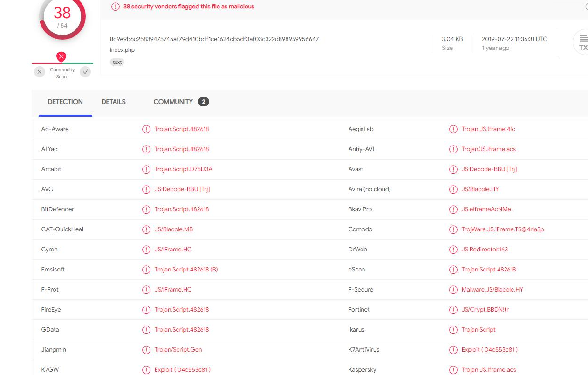The width and height of the screenshot is (588, 375).
Task: Click the JS.Redirector.163 detection result
Action: click(485, 250)
